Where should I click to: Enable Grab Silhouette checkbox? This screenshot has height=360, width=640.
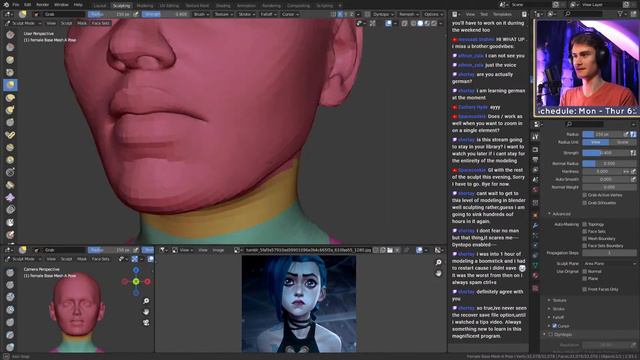tap(584, 203)
